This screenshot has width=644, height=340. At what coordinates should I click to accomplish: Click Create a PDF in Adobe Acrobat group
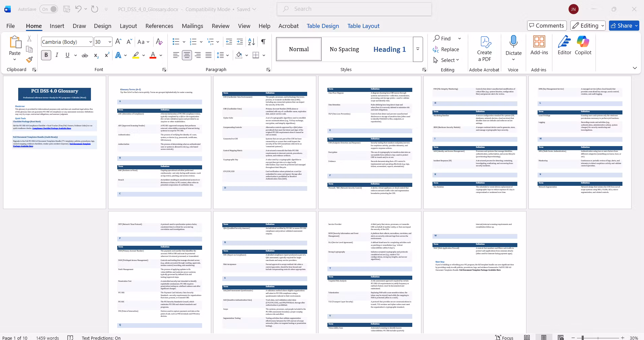click(484, 49)
